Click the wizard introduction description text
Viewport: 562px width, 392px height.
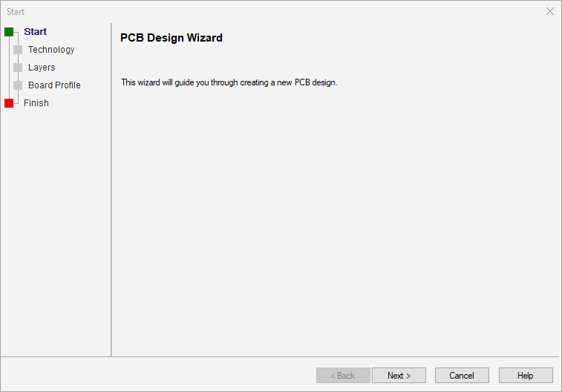pos(229,82)
